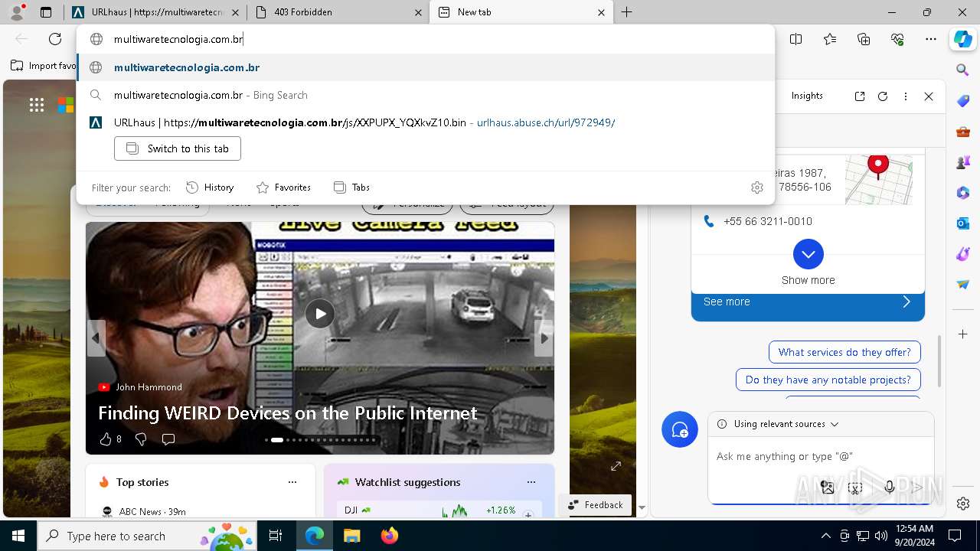Filter search suggestions by History

point(211,187)
